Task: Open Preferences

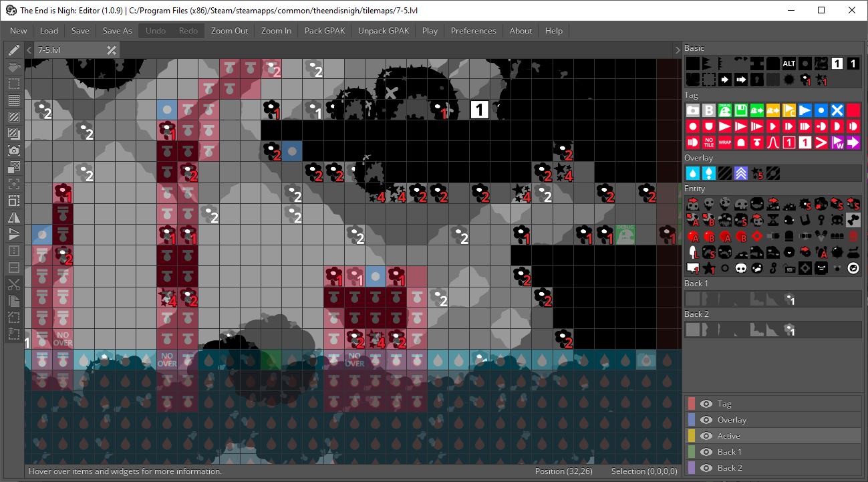Action: coord(473,31)
